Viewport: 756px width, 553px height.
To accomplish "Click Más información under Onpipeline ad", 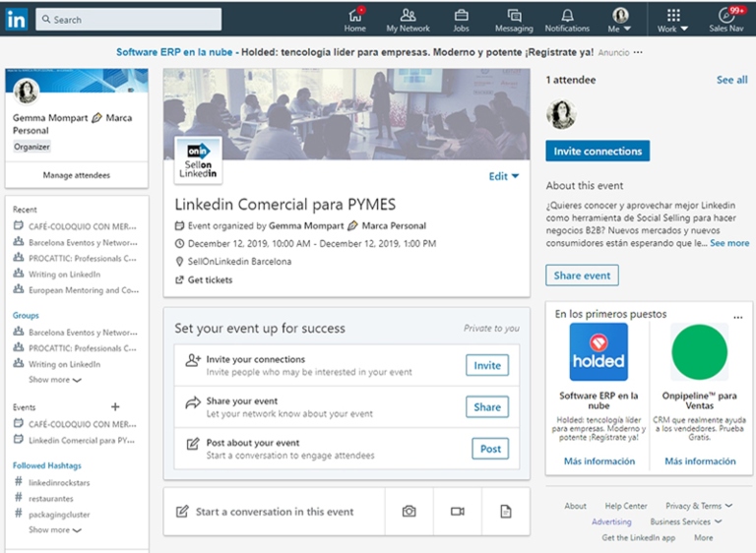I will tap(700, 461).
